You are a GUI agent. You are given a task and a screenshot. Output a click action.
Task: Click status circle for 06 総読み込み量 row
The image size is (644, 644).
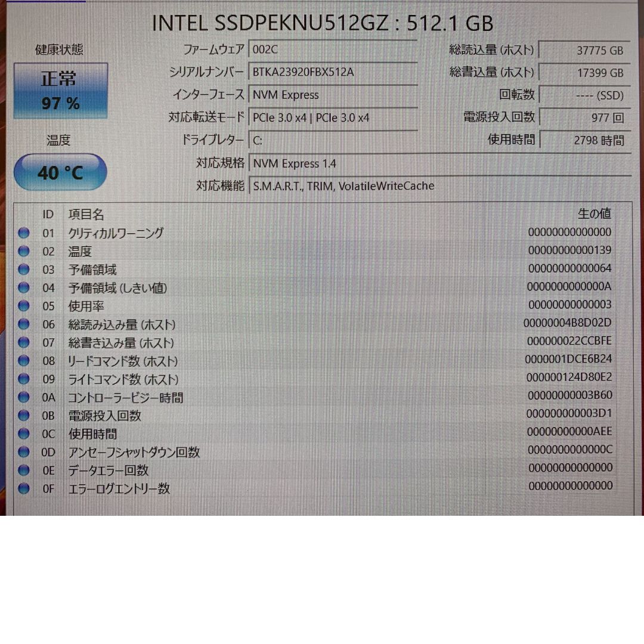(x=24, y=324)
